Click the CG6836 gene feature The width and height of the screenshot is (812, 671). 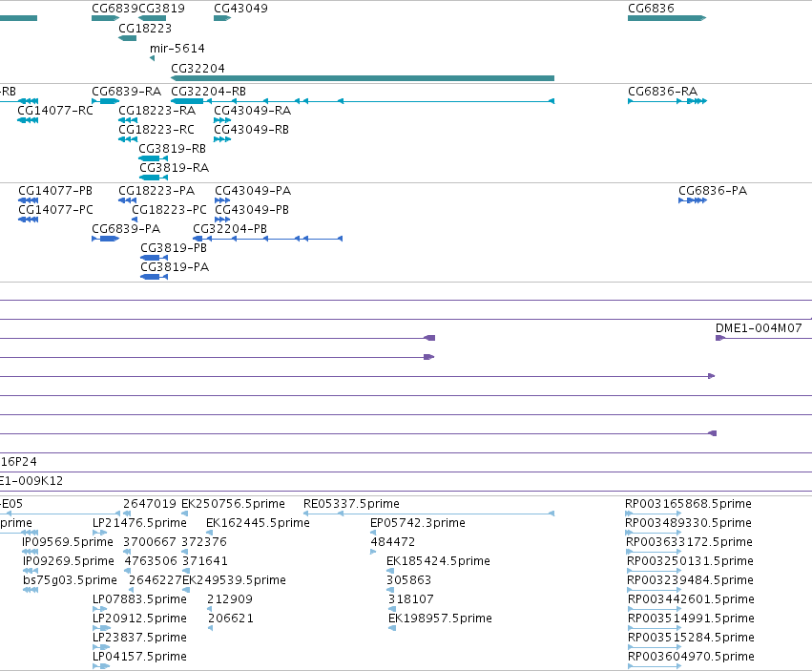667,18
